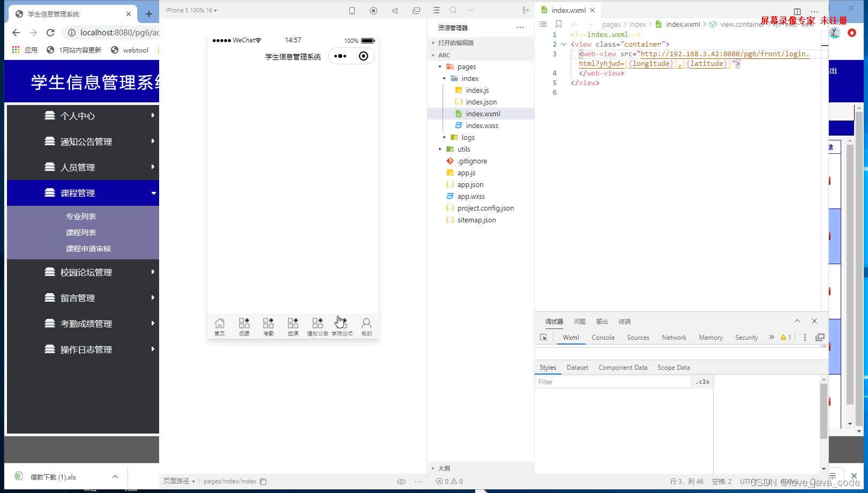Open the mini program capsule menu dots
The height and width of the screenshot is (493, 868).
[x=340, y=56]
